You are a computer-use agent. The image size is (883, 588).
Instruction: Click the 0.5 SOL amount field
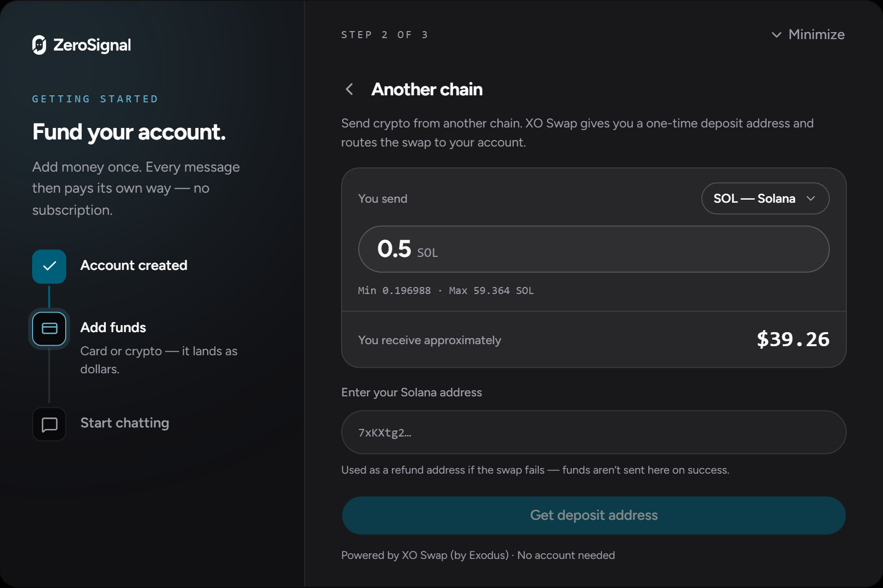[594, 249]
